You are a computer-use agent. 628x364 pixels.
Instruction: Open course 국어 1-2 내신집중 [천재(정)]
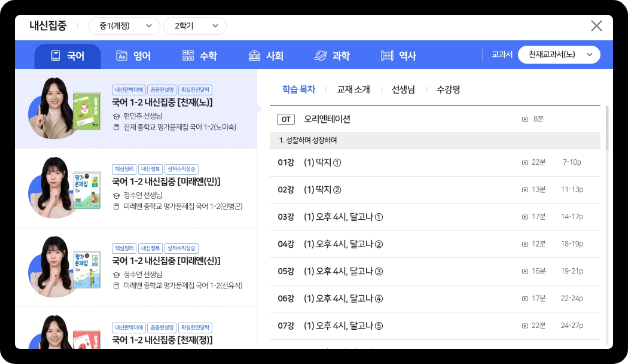tap(162, 340)
